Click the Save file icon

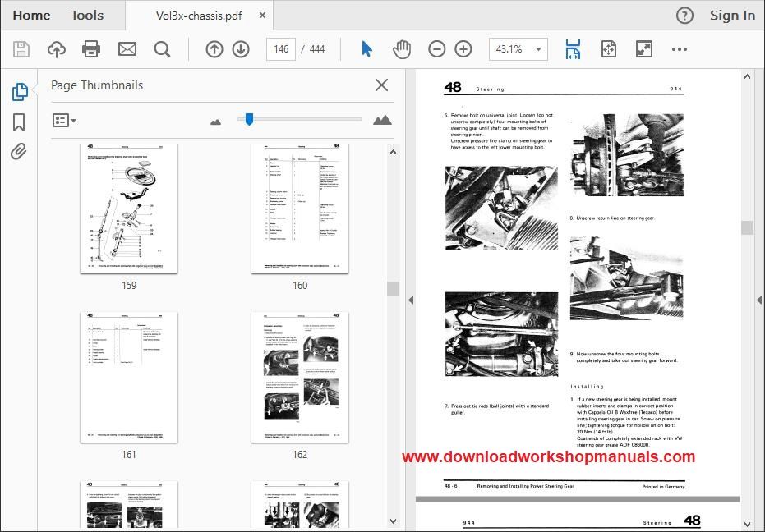[21, 49]
